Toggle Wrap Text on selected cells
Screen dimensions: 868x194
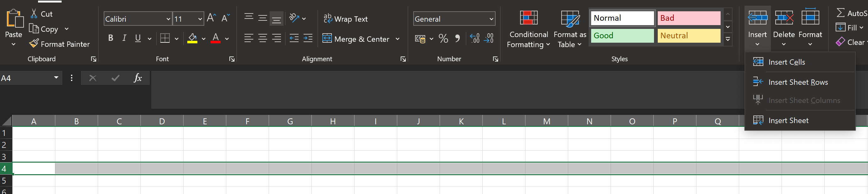coord(345,19)
